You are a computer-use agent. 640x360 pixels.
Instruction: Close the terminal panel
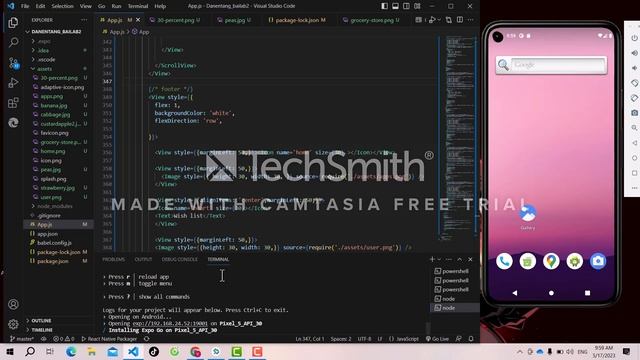pos(470,259)
